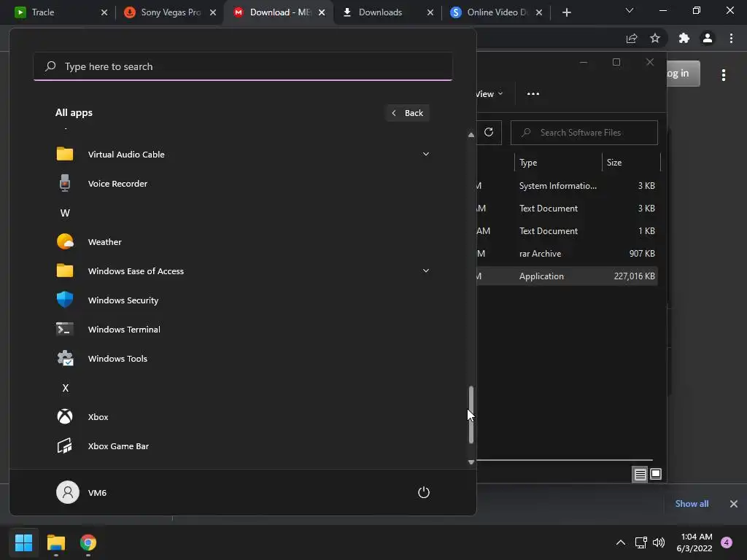Close the Downloads tab
Image resolution: width=747 pixels, height=560 pixels.
430,13
